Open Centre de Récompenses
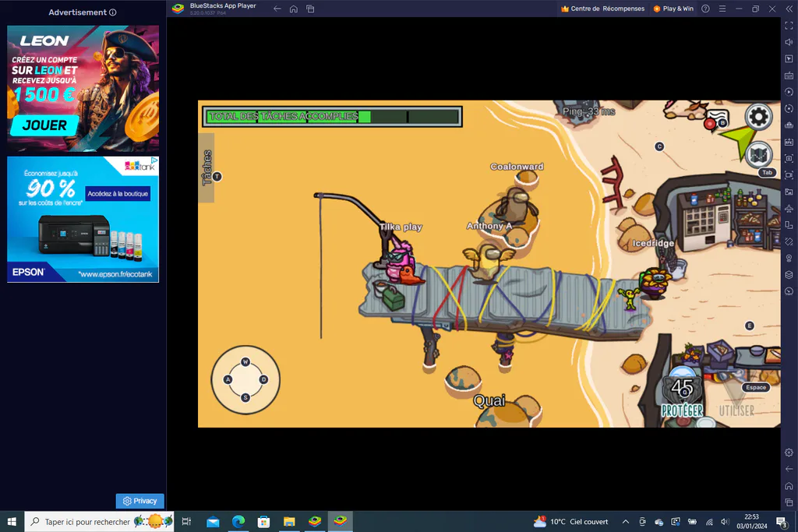798x532 pixels. click(x=602, y=9)
